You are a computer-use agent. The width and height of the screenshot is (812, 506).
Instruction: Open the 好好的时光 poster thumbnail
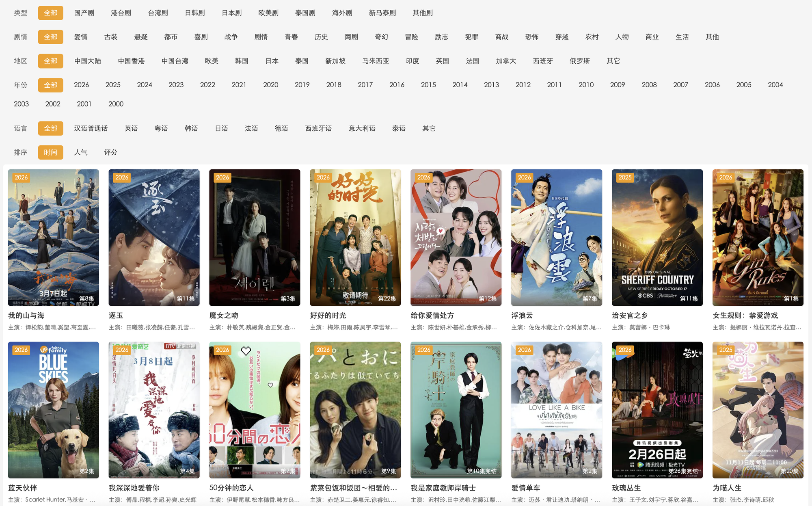pos(355,237)
